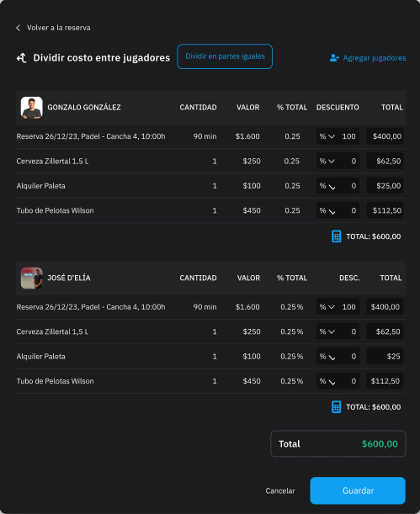Click the add-user icon next to Agregar jugadores
Viewport: 420px width, 514px height.
coord(334,58)
